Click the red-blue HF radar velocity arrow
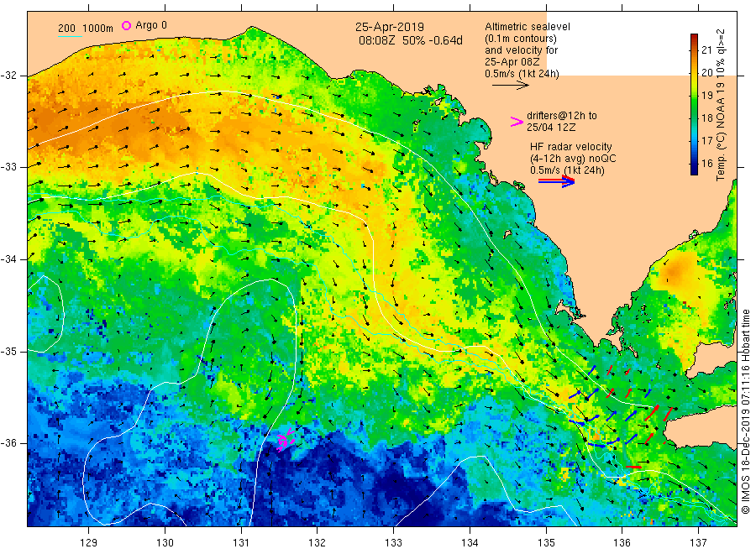756x554 pixels. (556, 181)
